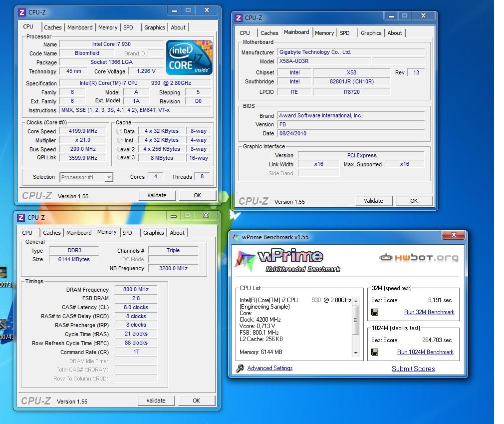Click the CPU List scrollbar thumb
The image size is (504, 424).
coord(356,320)
